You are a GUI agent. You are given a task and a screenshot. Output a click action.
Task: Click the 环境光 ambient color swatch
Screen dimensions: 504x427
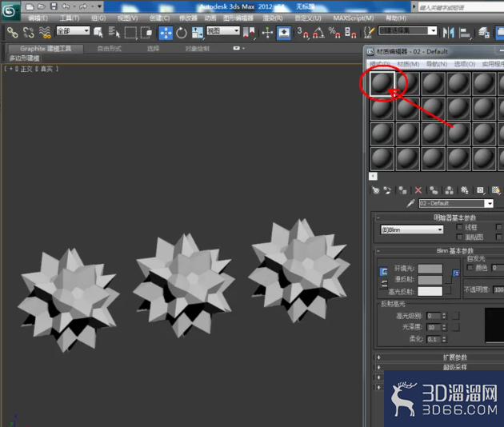tap(430, 269)
